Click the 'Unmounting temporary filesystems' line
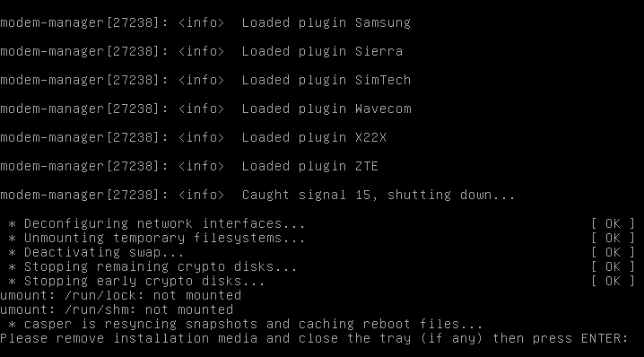The height and width of the screenshot is (357, 644). tap(157, 239)
